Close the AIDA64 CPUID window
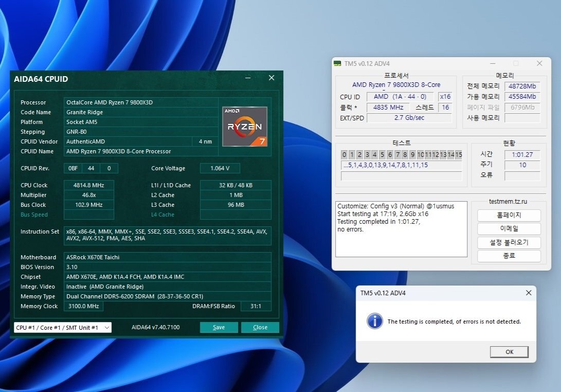This screenshot has height=392, width=561. [272, 78]
